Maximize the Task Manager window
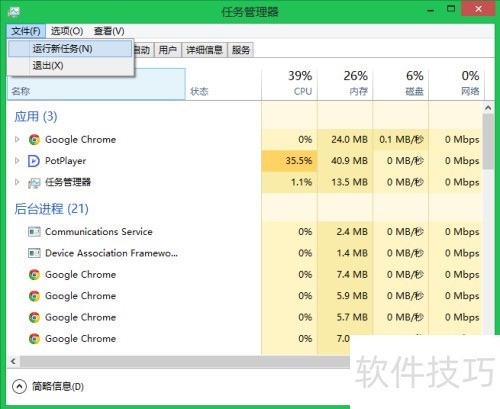Viewport: 500px width, 409px height. (451, 9)
